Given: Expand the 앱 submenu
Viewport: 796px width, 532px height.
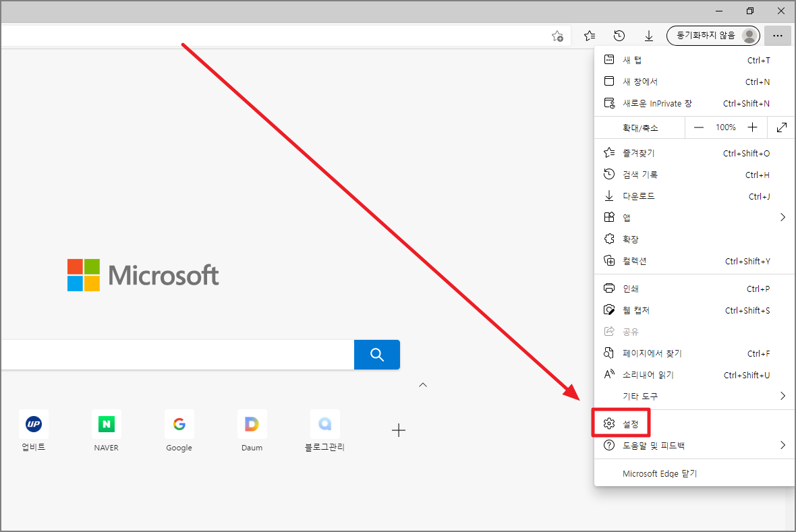Looking at the screenshot, I should pos(693,218).
